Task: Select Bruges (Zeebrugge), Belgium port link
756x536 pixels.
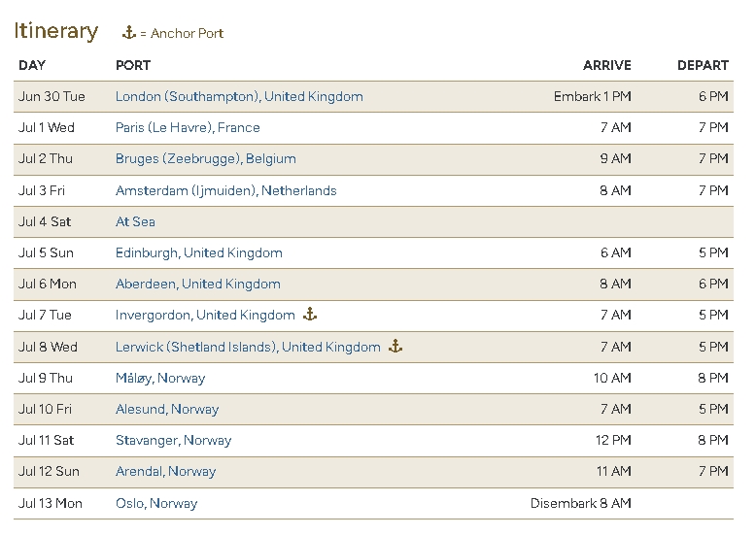Action: pos(205,158)
